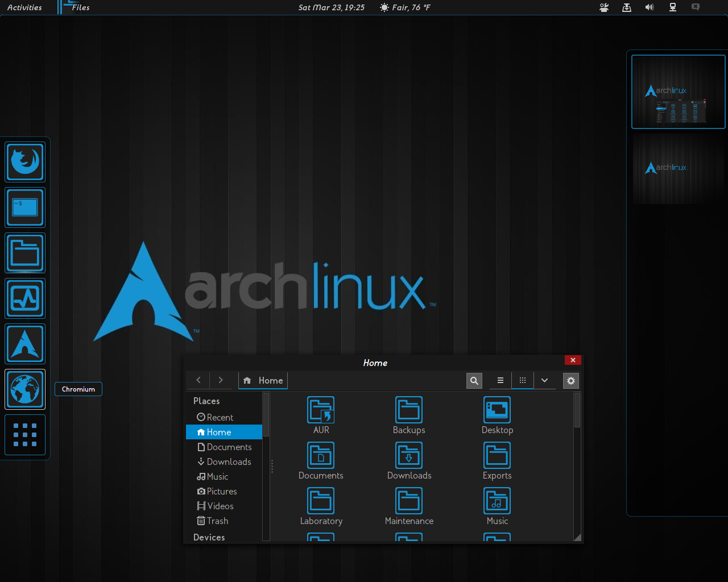Viewport: 728px width, 582px height.
Task: Switch to list view in Files
Action: (500, 381)
